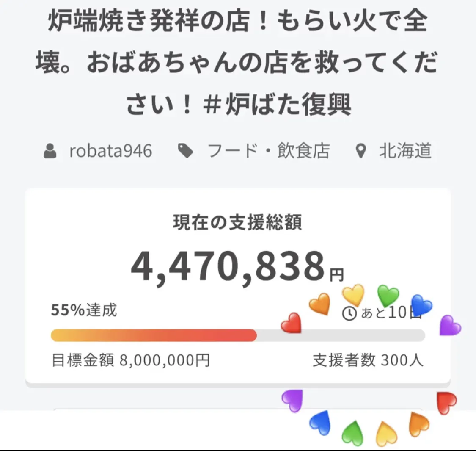476x451 pixels.
Task: Click the location pin icon beside 北海道
Action: 360,151
